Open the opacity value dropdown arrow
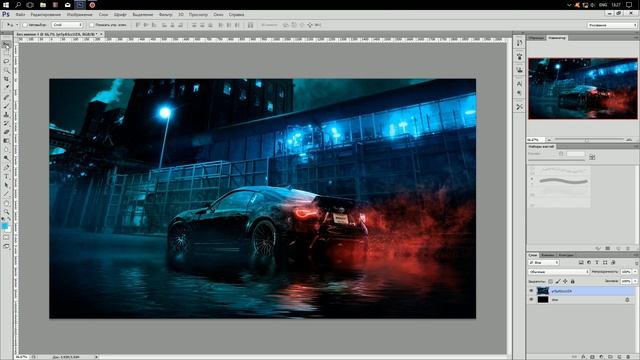 [635, 271]
